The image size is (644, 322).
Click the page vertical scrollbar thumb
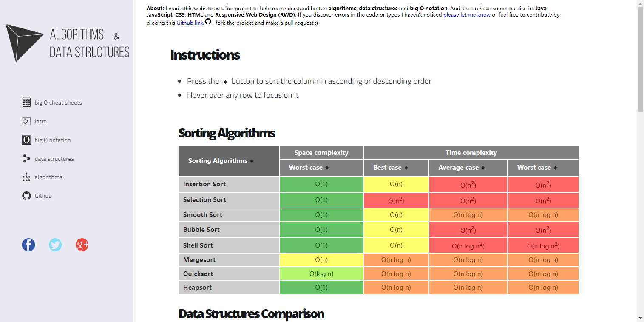tap(640, 60)
